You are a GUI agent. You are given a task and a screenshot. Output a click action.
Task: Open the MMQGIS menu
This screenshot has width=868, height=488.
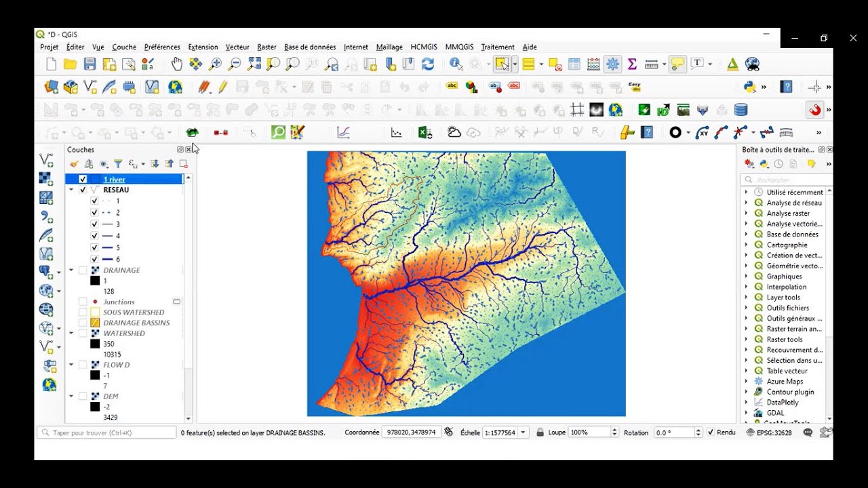pos(459,47)
